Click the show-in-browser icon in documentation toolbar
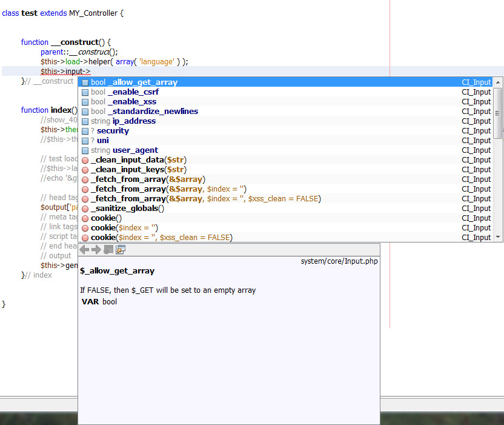Screen dimensions: 504x425 pyautogui.click(x=108, y=249)
